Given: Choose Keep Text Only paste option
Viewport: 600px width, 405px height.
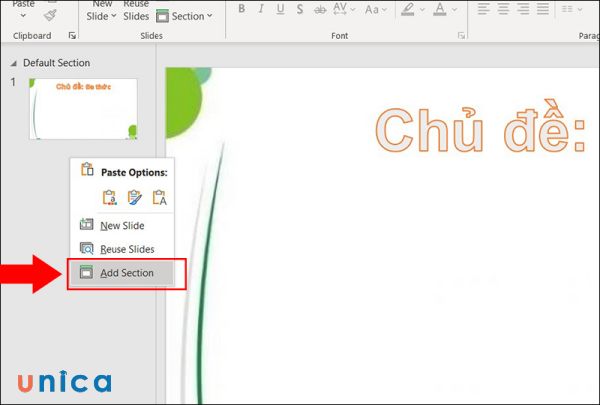Looking at the screenshot, I should point(159,197).
